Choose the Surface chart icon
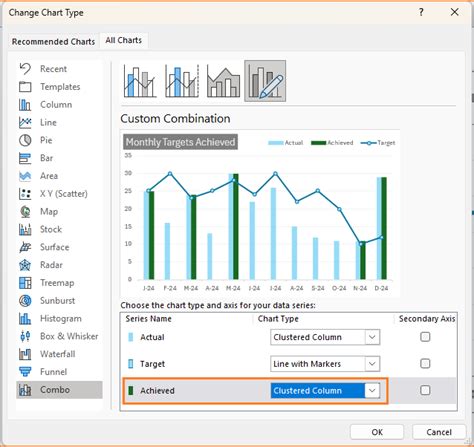474x447 pixels. (25, 247)
